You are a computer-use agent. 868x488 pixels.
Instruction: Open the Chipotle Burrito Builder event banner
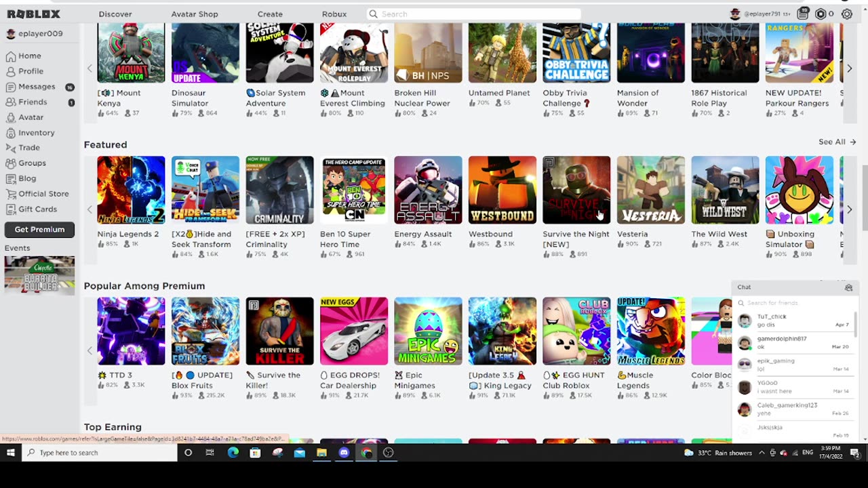coord(39,275)
